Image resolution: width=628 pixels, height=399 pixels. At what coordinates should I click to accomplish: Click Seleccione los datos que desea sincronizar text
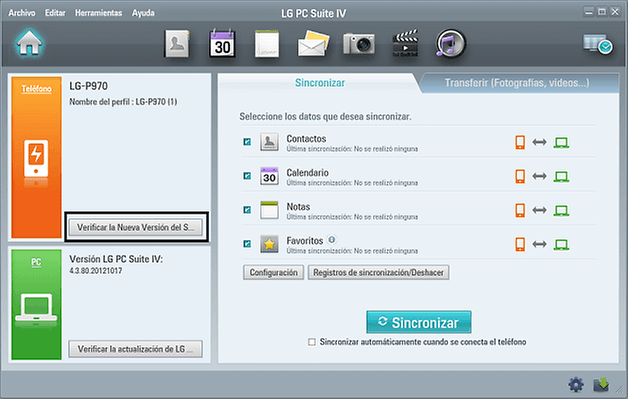point(325,117)
